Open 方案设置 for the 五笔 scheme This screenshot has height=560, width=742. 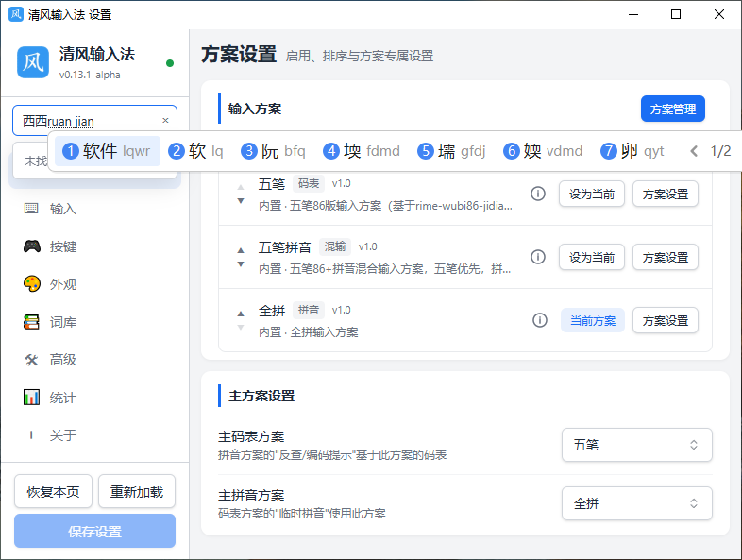tap(665, 195)
